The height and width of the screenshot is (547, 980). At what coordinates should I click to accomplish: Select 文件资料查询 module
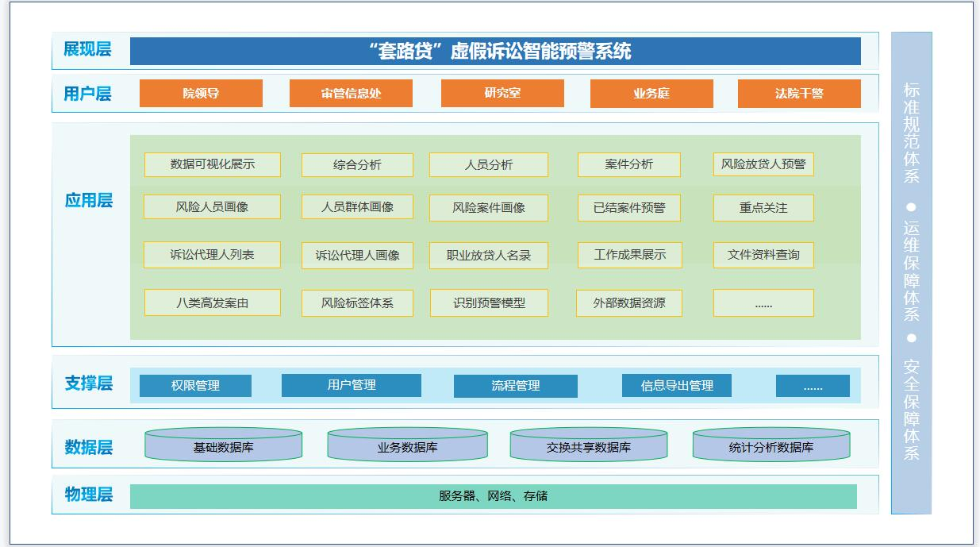[763, 255]
